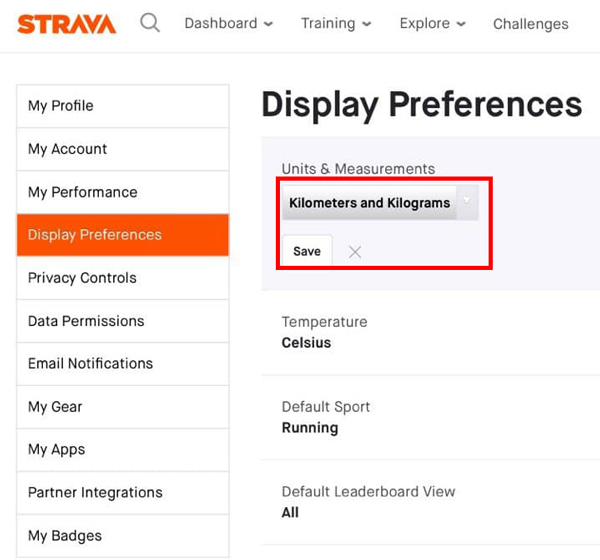Expand the Dashboard dropdown menu

[228, 23]
